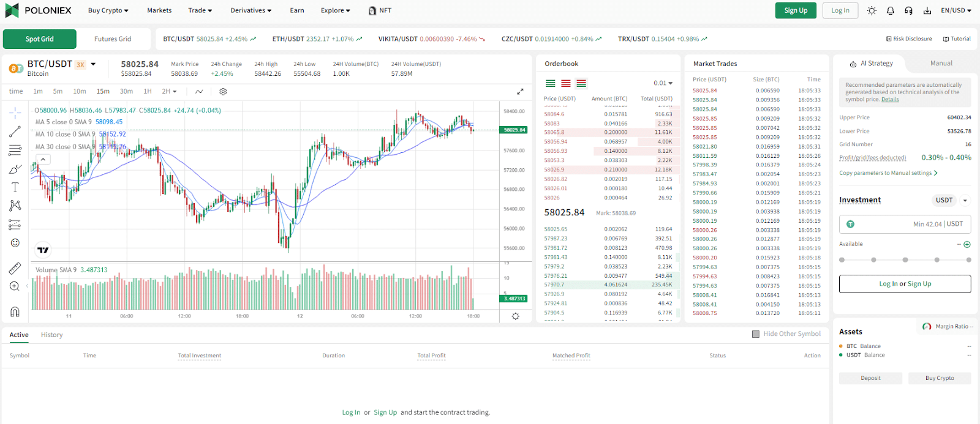Open the Risk Disclosure link

(909, 39)
